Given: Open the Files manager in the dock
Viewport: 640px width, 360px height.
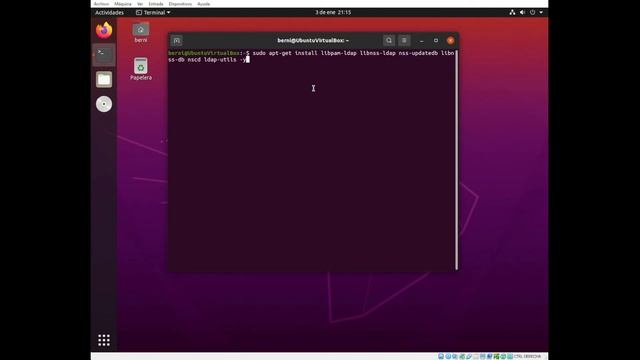Looking at the screenshot, I should click(104, 80).
